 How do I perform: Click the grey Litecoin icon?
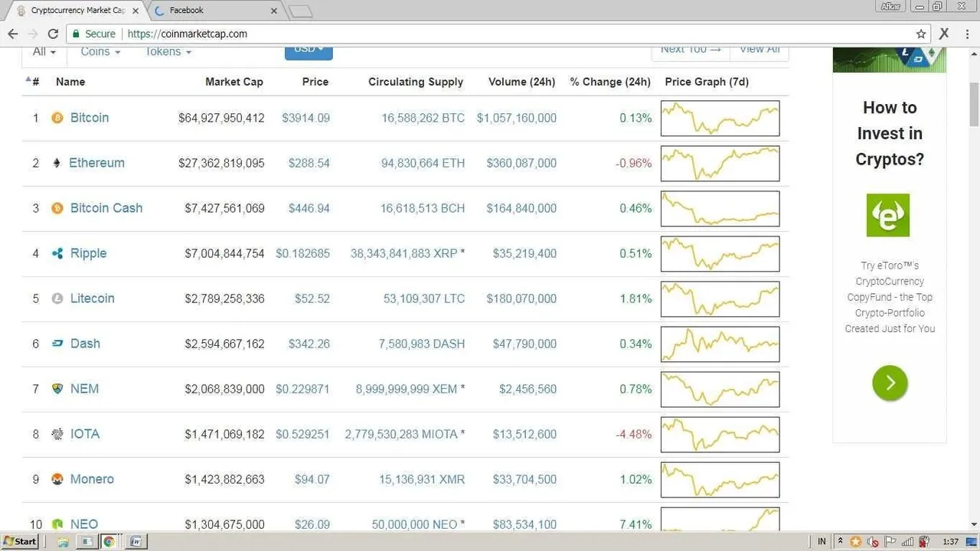57,298
